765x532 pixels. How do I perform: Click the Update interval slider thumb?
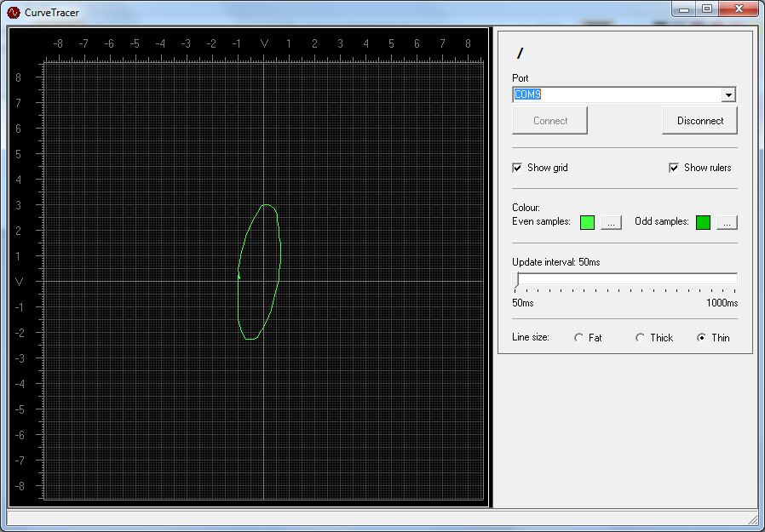(516, 280)
